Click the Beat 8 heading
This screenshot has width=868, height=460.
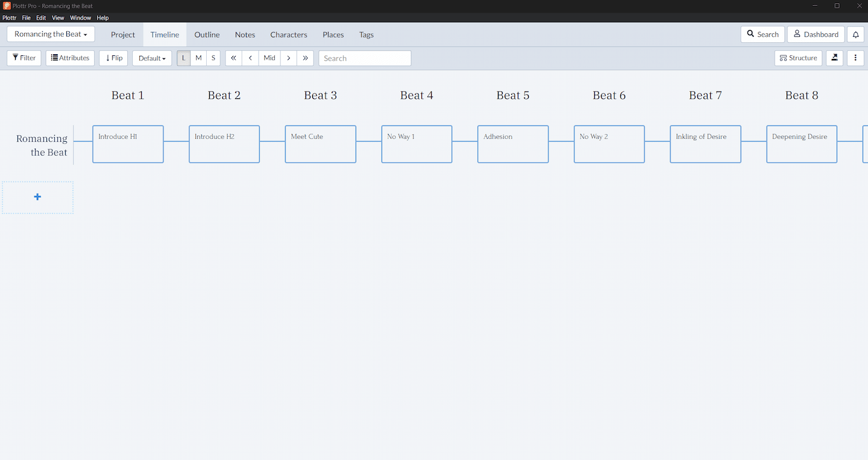[802, 95]
